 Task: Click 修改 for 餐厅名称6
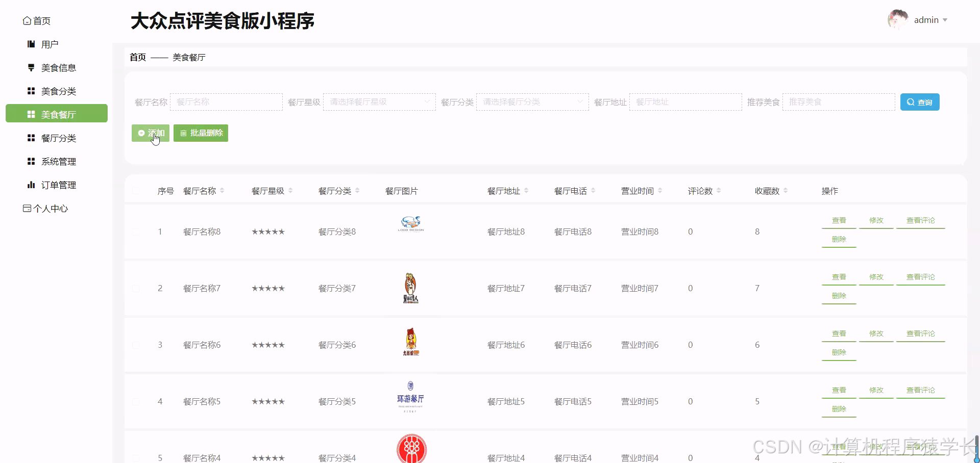876,333
